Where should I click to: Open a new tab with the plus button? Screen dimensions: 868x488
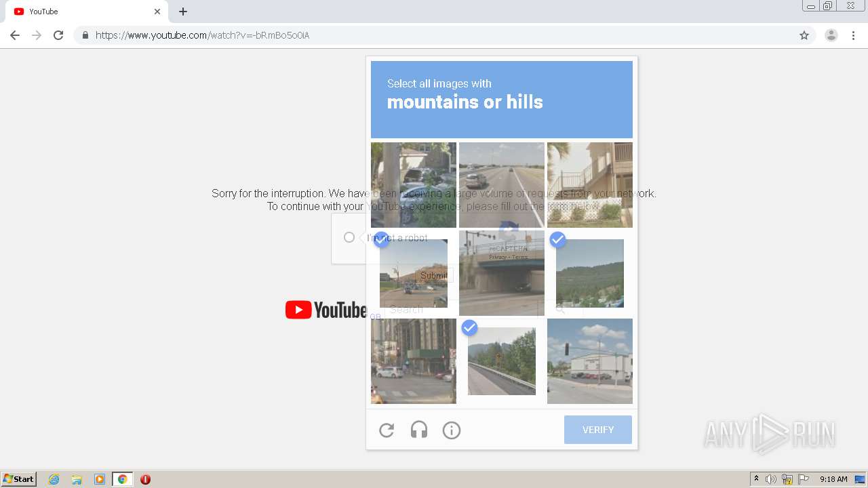[x=183, y=12]
